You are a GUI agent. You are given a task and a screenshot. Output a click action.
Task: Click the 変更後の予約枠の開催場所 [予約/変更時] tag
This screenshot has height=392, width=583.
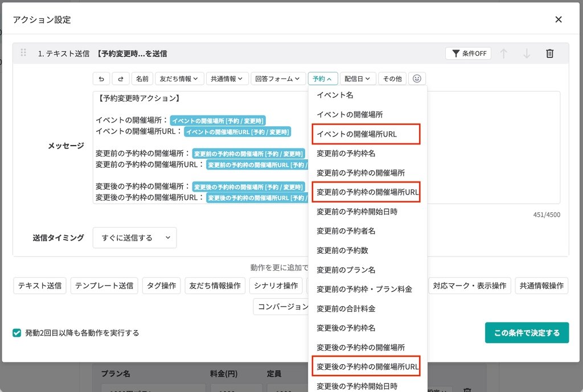pyautogui.click(x=248, y=187)
